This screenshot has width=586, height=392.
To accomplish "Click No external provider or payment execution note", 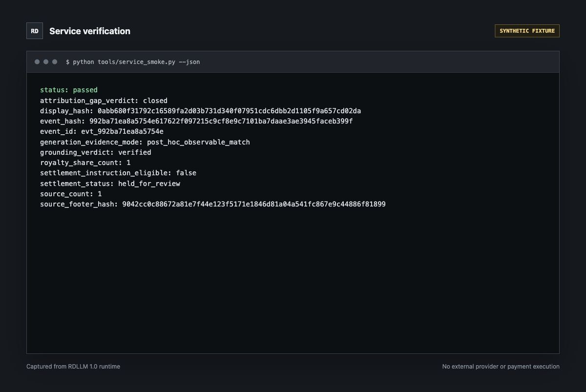I will click(x=501, y=366).
